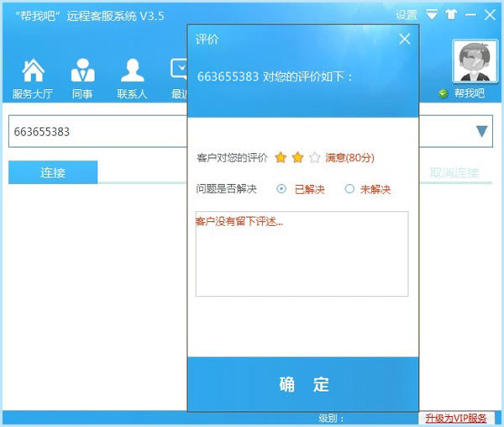
Task: Click the 取消连接 button
Action: 454,173
